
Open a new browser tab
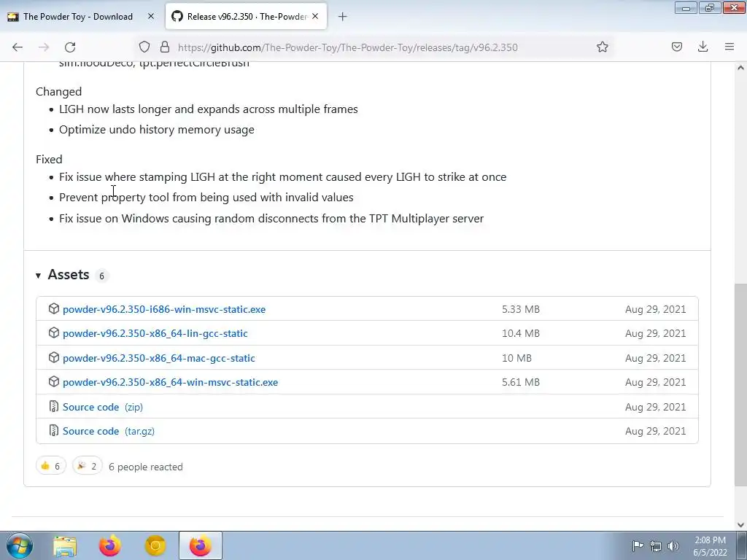343,17
